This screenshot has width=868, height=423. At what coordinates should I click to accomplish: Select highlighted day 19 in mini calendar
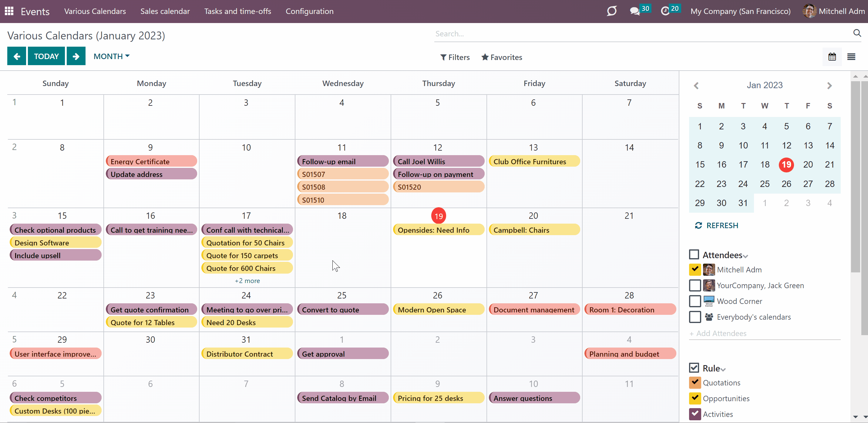786,164
